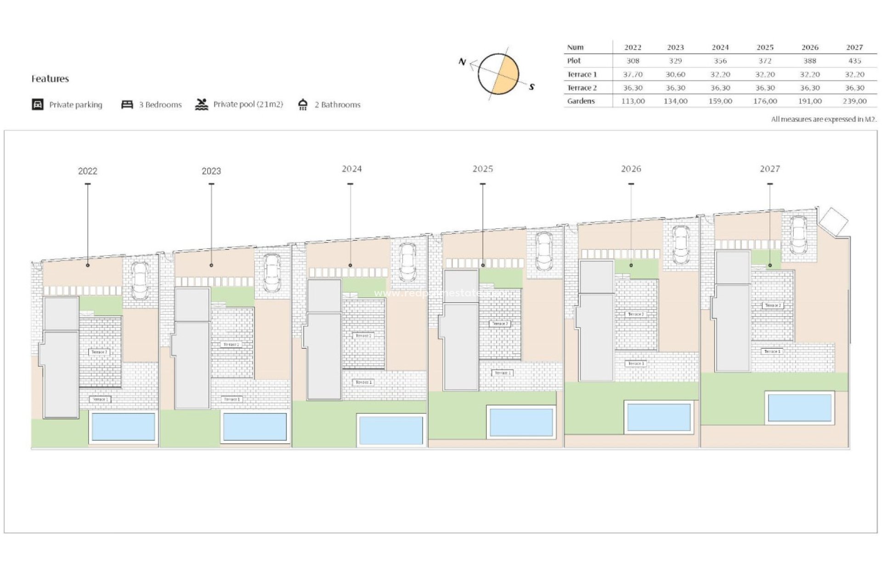
Task: Click the "Terrace 1" row label in table
Action: click(x=582, y=74)
